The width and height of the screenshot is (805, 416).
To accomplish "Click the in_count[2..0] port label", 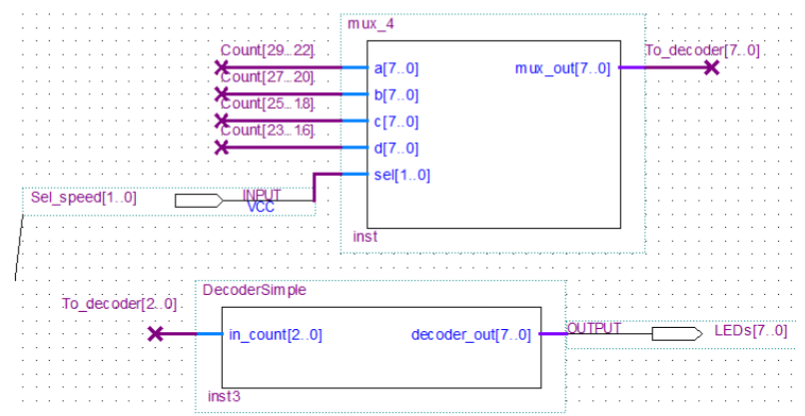I will 275,335.
